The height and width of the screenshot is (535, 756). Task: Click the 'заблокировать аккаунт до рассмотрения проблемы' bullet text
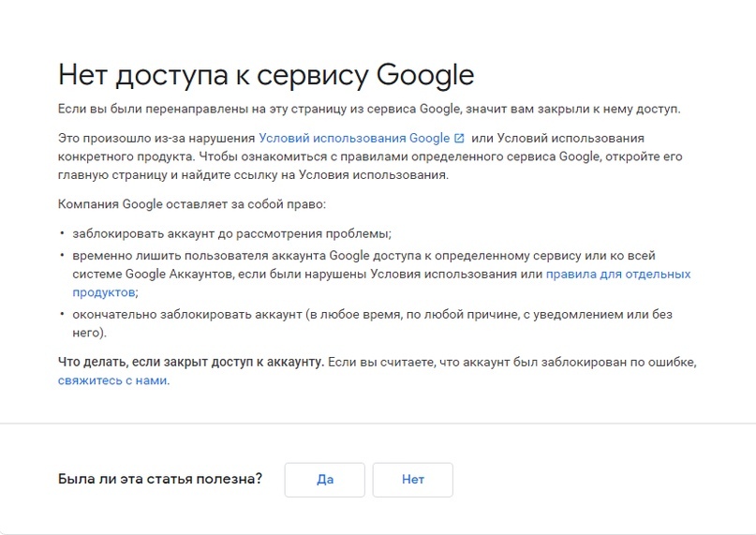(x=232, y=234)
